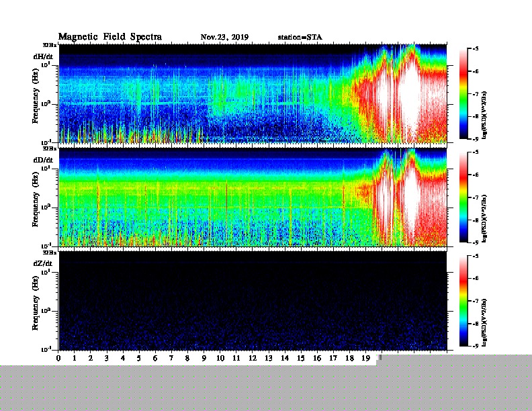Screen dimensions: 532x411
Task: Click the 10^-1 frequency tick of dZ/dt panel
Action: [46, 349]
